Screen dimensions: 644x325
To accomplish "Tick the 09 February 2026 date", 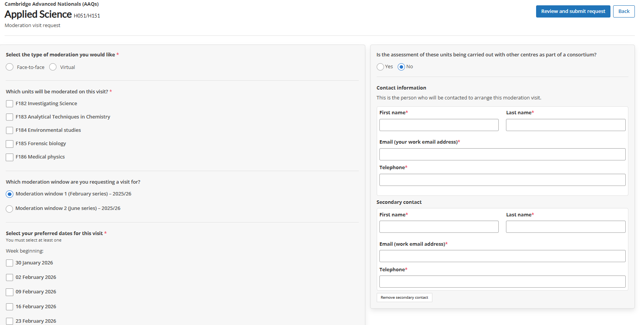I will 10,292.
